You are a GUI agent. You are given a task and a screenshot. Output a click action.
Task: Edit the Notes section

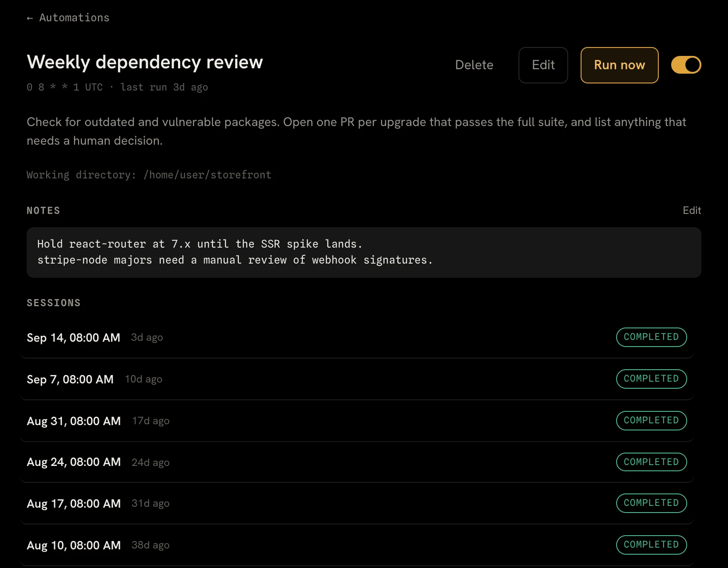692,210
